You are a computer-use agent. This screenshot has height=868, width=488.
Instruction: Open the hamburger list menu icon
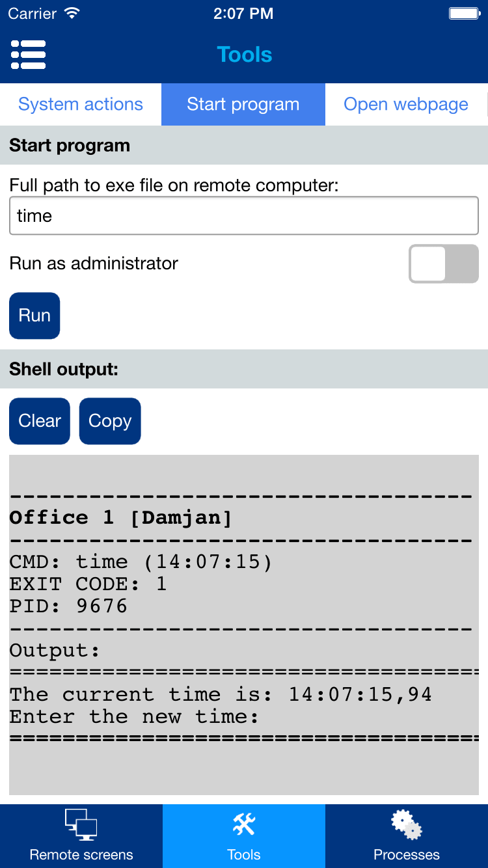click(28, 55)
